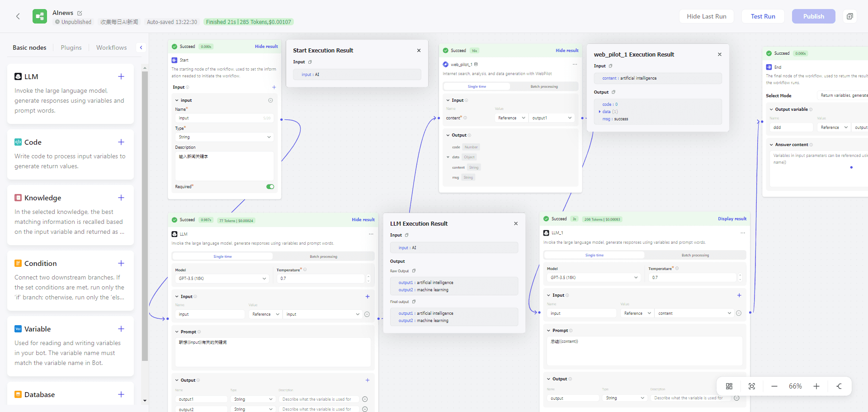The height and width of the screenshot is (412, 868).
Task: Edit the AInews workflow name
Action: click(80, 13)
